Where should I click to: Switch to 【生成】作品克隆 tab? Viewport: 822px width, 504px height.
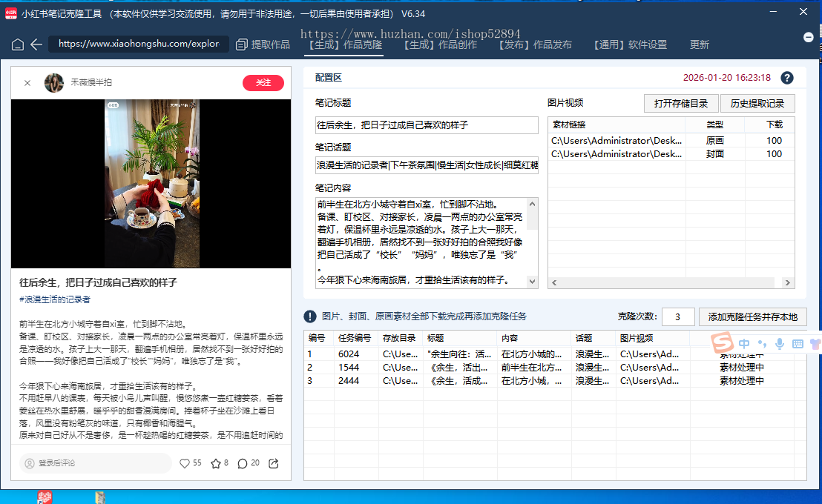coord(344,45)
